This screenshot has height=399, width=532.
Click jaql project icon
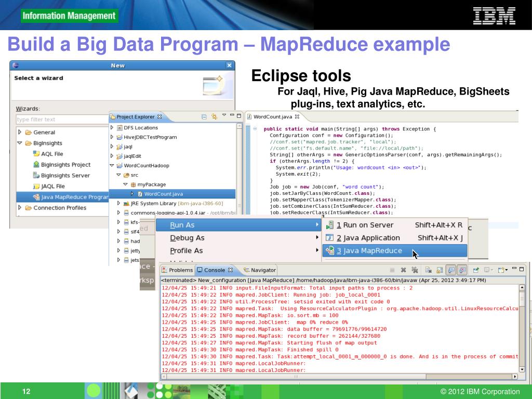pyautogui.click(x=119, y=147)
